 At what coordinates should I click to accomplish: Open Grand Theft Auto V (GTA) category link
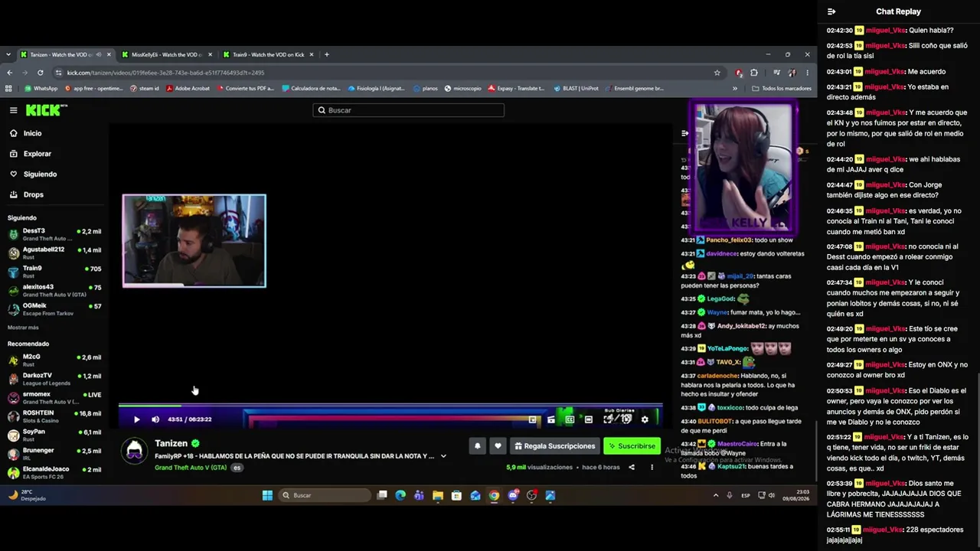(x=191, y=467)
